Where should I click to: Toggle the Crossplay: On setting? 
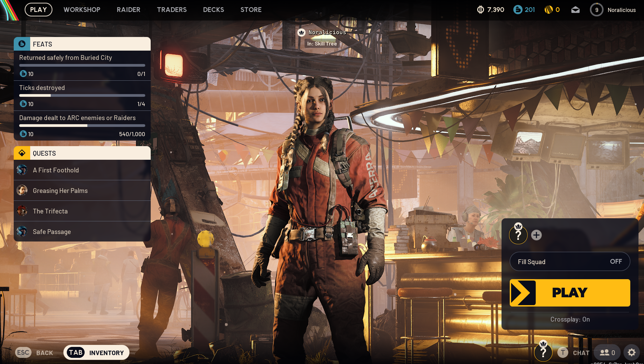pos(570,319)
